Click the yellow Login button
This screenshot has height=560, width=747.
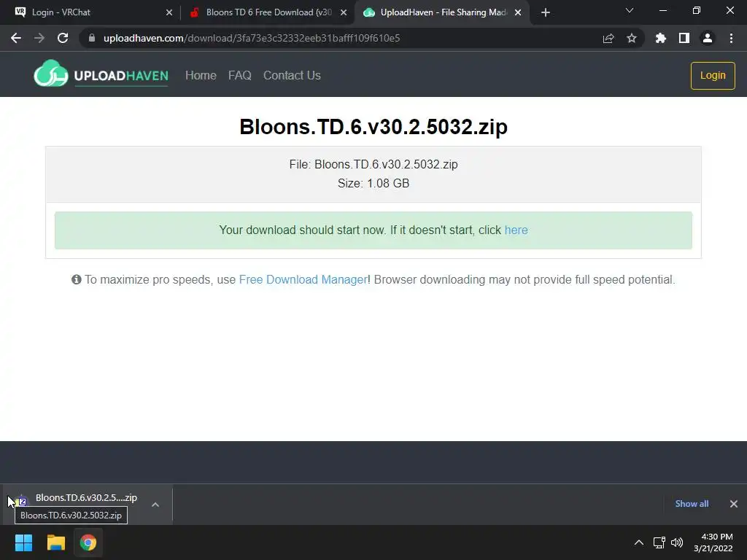pyautogui.click(x=713, y=75)
